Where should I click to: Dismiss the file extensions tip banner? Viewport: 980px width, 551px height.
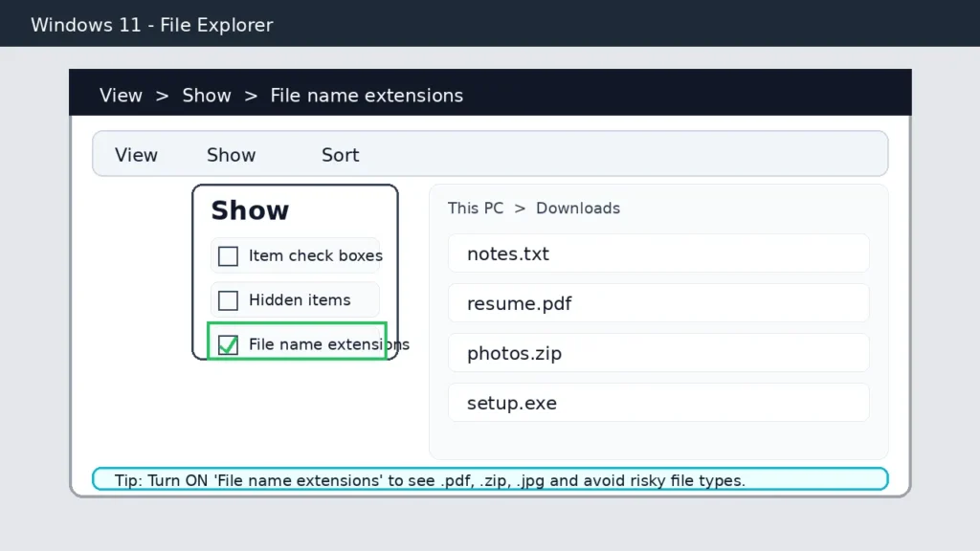(x=490, y=479)
